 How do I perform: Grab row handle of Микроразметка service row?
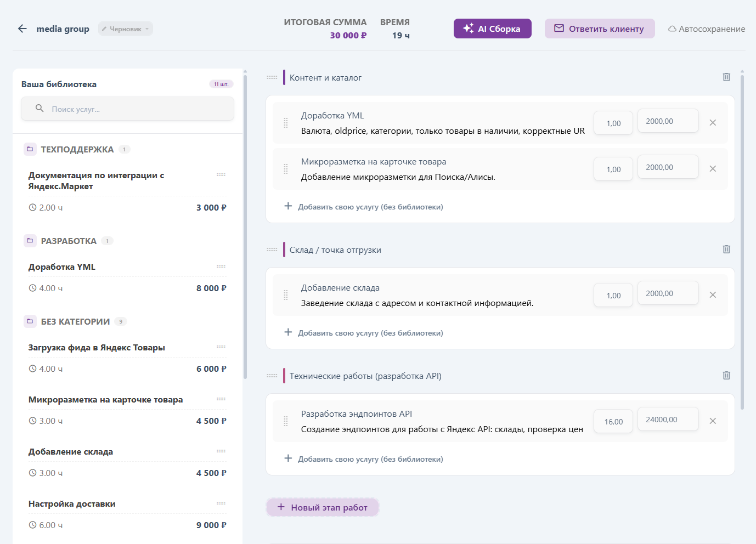(x=285, y=169)
